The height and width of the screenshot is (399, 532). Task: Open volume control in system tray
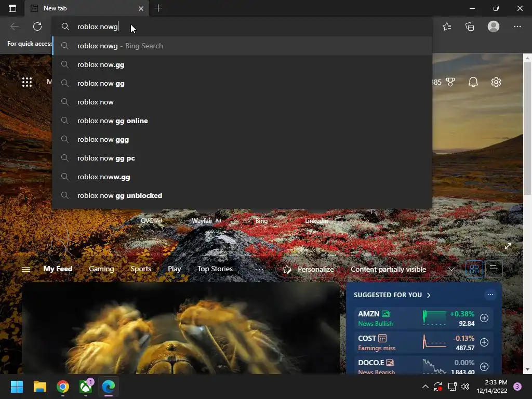click(465, 387)
